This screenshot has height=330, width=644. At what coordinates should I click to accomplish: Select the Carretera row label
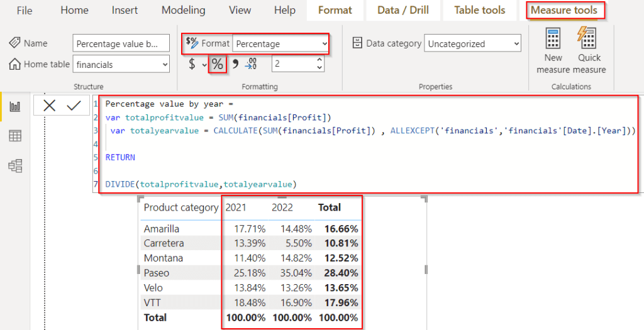[x=164, y=243]
